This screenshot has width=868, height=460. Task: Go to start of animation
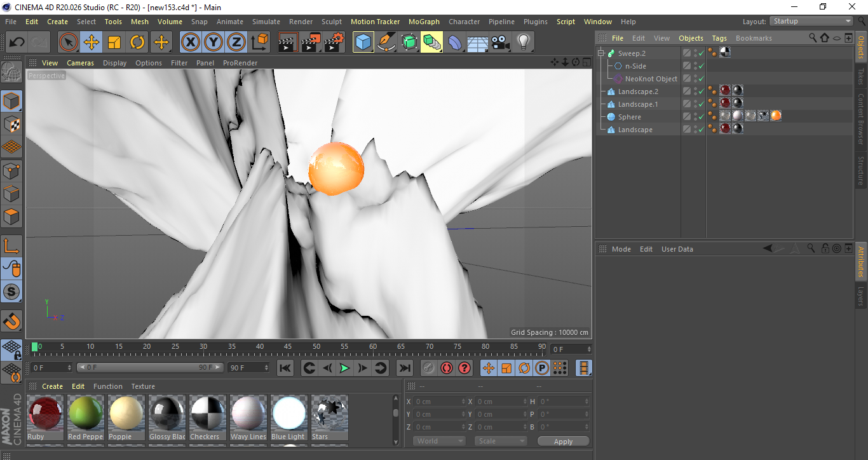coord(285,368)
